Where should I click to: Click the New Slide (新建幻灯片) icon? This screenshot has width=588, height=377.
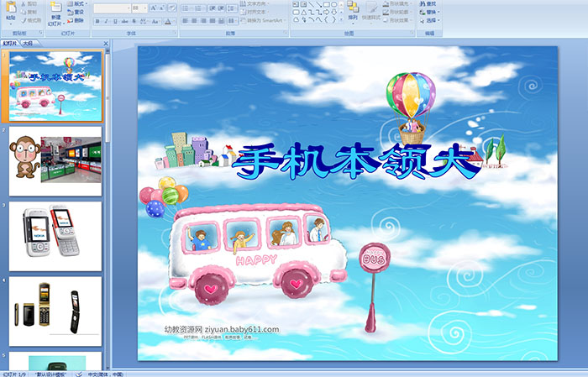[55, 8]
